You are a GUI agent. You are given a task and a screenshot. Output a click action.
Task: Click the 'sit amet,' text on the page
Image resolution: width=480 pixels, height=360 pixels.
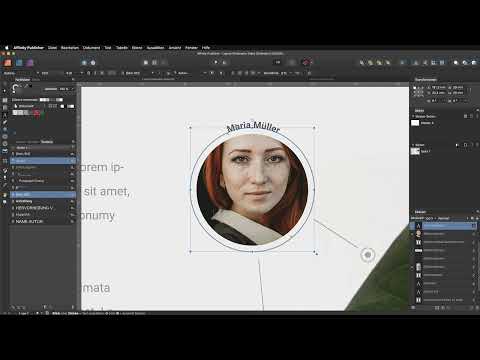[x=106, y=191]
